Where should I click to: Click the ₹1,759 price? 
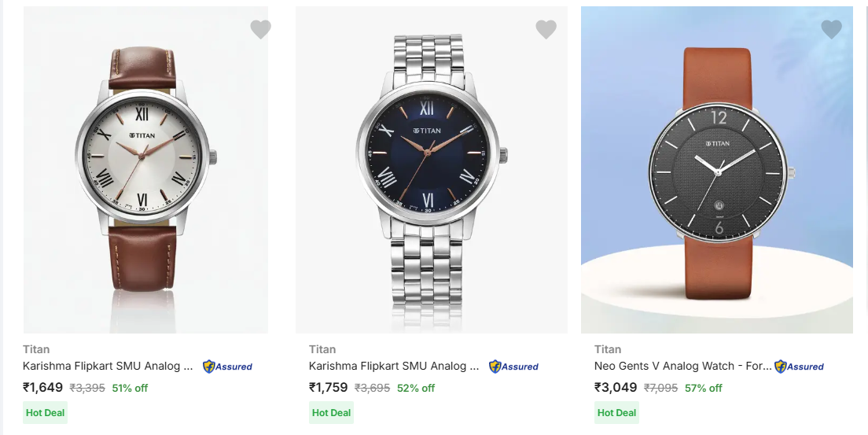click(x=329, y=387)
